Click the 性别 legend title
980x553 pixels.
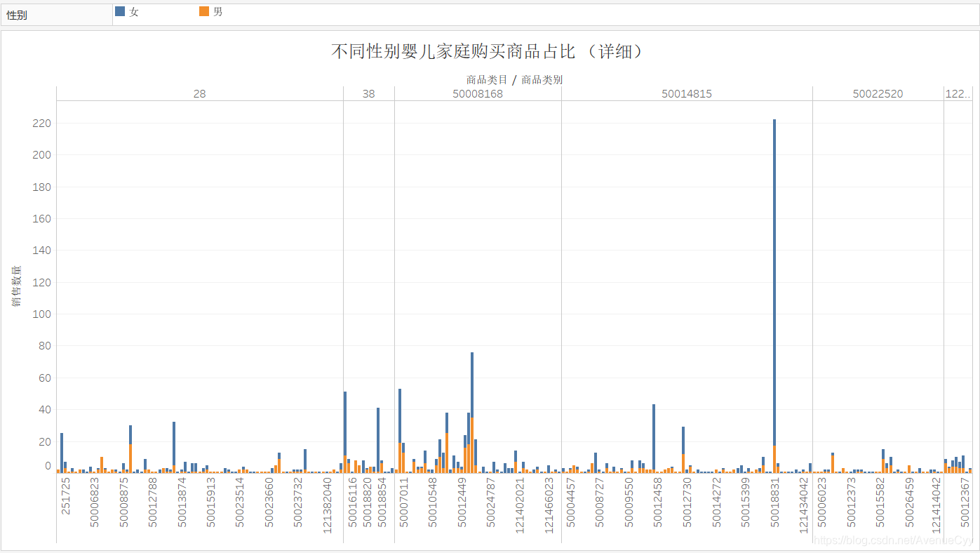point(17,15)
